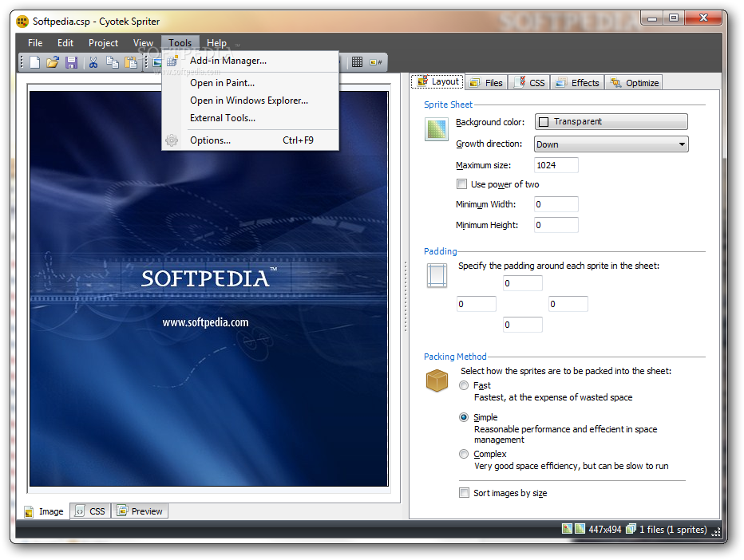Choose Open in Paint menu entry
The height and width of the screenshot is (560, 744).
[x=251, y=83]
